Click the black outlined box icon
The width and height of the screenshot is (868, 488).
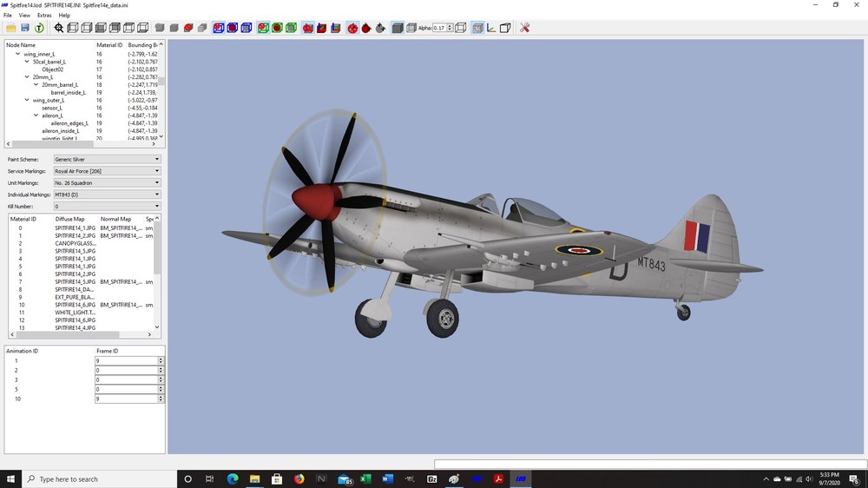click(505, 28)
